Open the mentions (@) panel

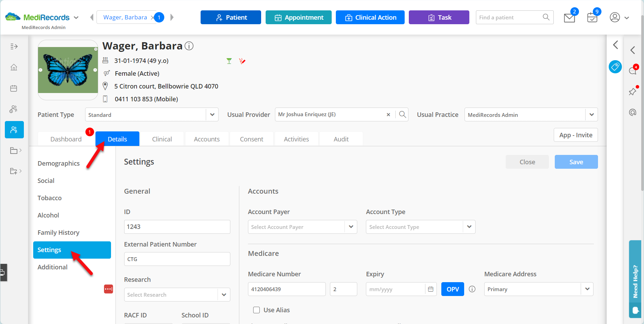coord(633,112)
